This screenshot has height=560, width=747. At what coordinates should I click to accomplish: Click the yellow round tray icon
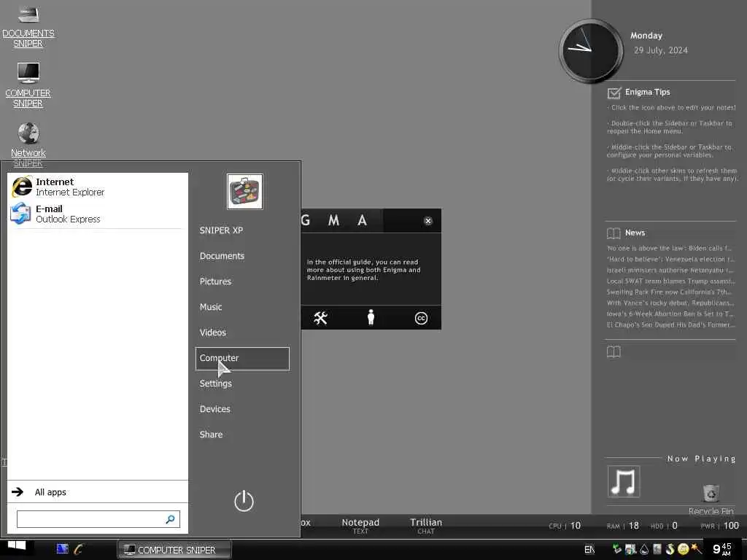coord(683,549)
